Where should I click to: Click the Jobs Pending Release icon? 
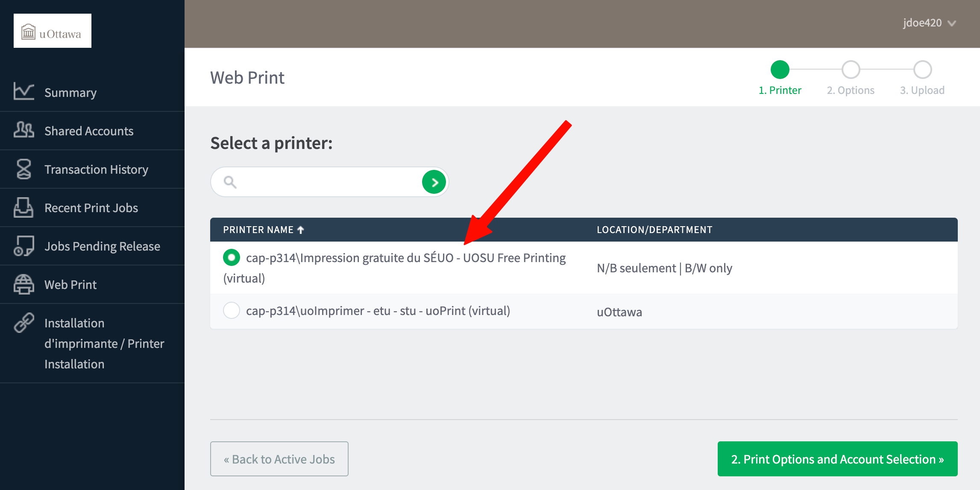point(23,246)
